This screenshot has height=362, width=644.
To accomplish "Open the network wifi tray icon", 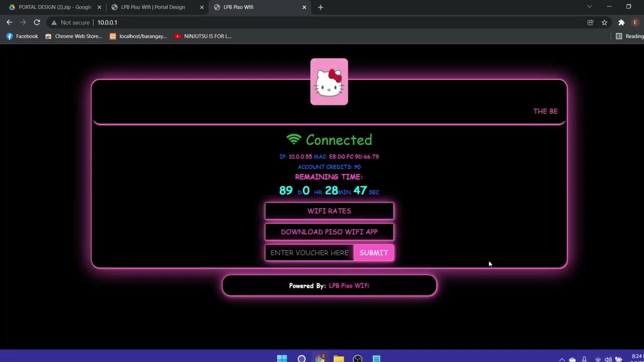I will pos(598,359).
